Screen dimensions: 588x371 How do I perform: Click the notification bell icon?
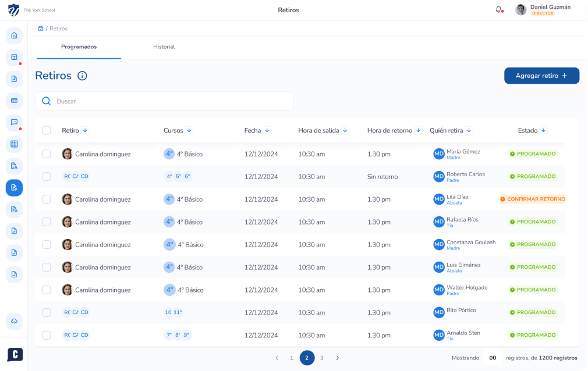(x=498, y=10)
